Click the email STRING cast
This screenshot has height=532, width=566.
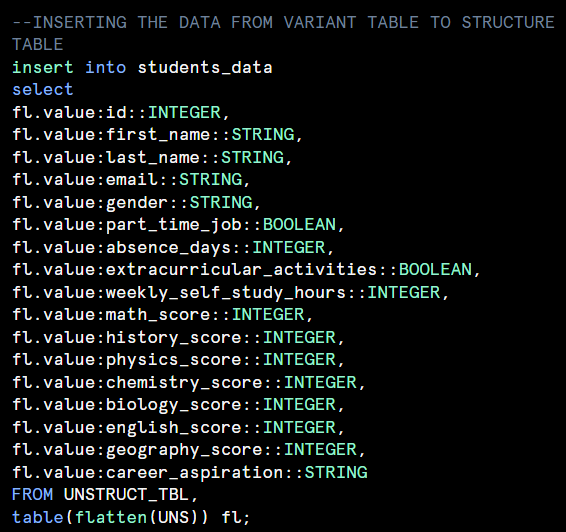click(x=210, y=180)
